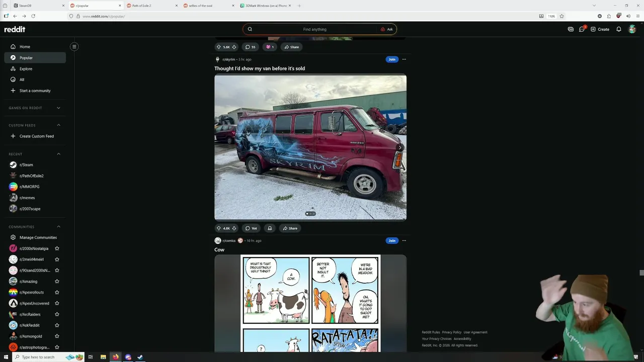644x362 pixels.
Task: Collapse the sidebar with hamburger button
Action: pos(74,47)
